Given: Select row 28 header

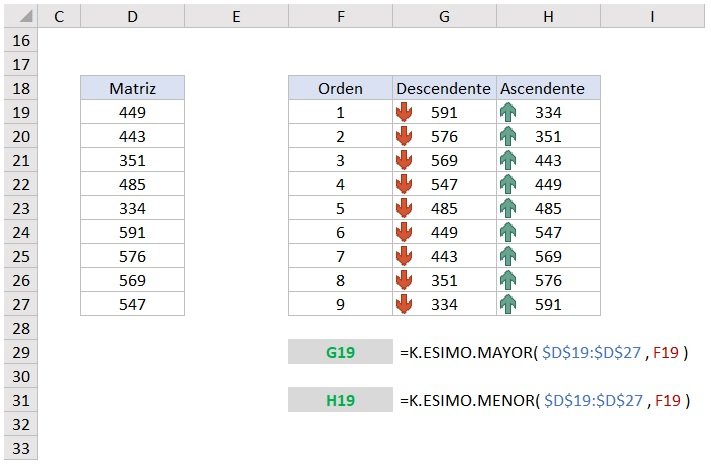Looking at the screenshot, I should click(21, 328).
